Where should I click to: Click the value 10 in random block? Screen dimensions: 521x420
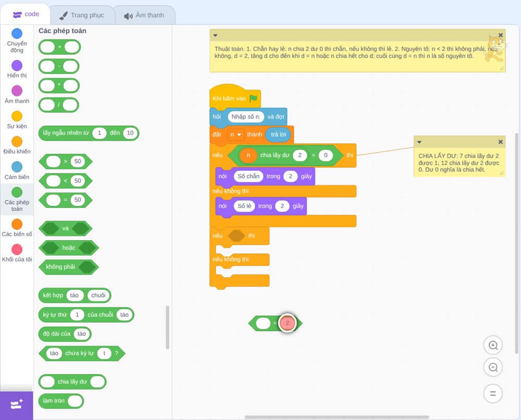(x=130, y=133)
